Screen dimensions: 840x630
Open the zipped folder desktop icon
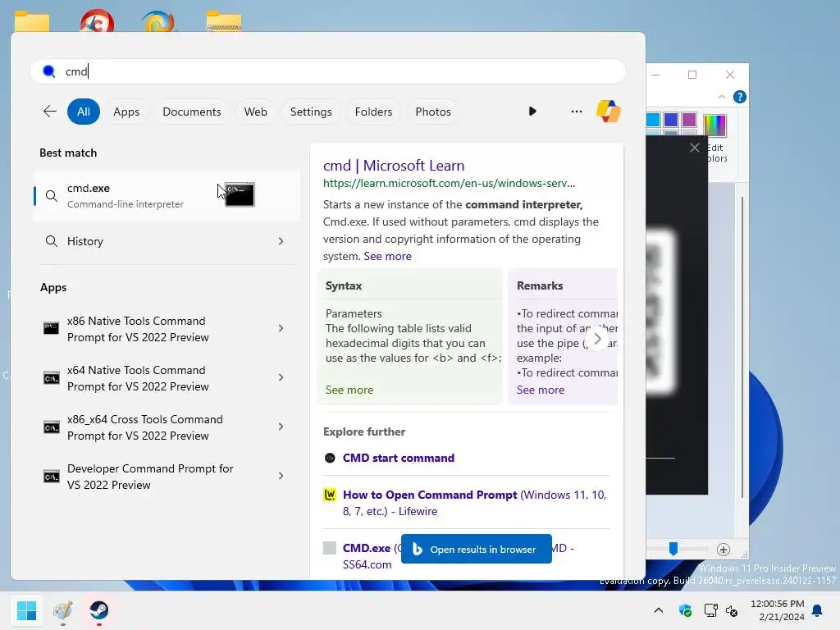(x=224, y=21)
